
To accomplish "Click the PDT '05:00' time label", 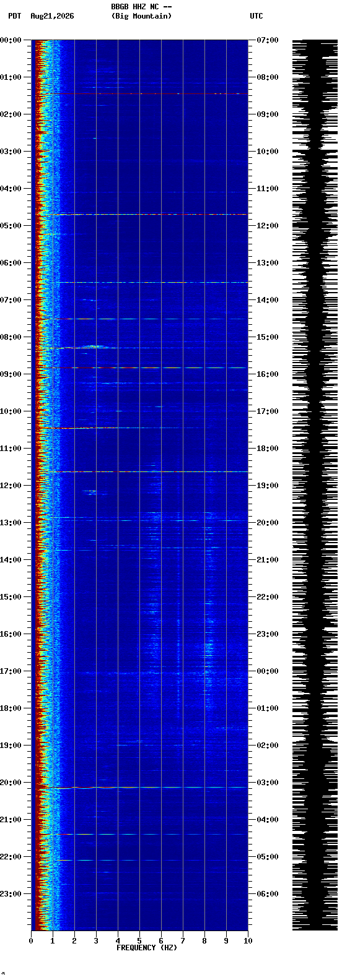I will coord(11,226).
